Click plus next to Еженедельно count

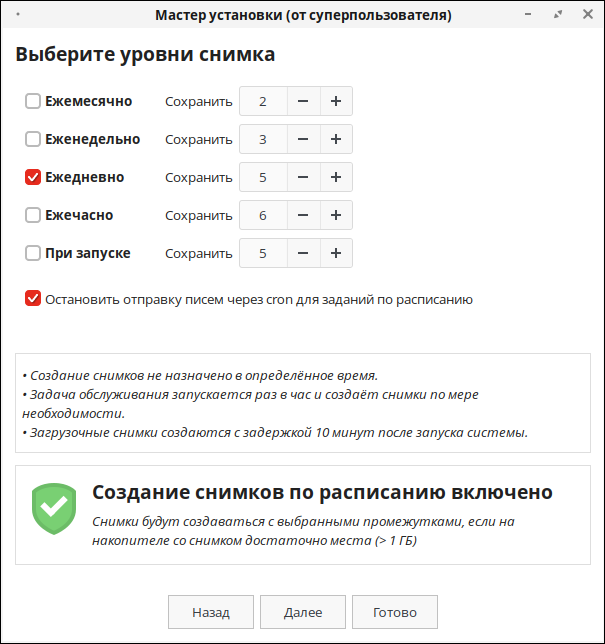pos(336,139)
